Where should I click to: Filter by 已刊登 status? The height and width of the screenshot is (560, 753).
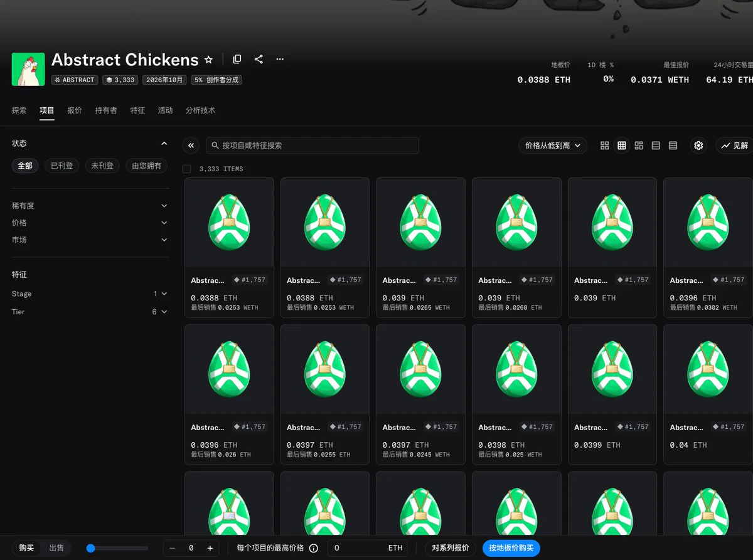tap(61, 166)
